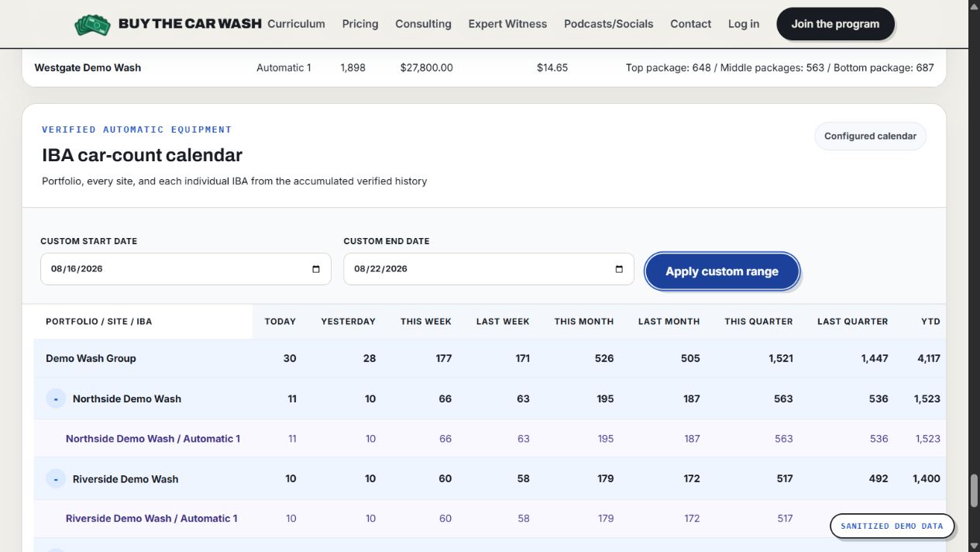
Task: Open Podcasts/Socials in the nav bar
Action: [x=608, y=24]
